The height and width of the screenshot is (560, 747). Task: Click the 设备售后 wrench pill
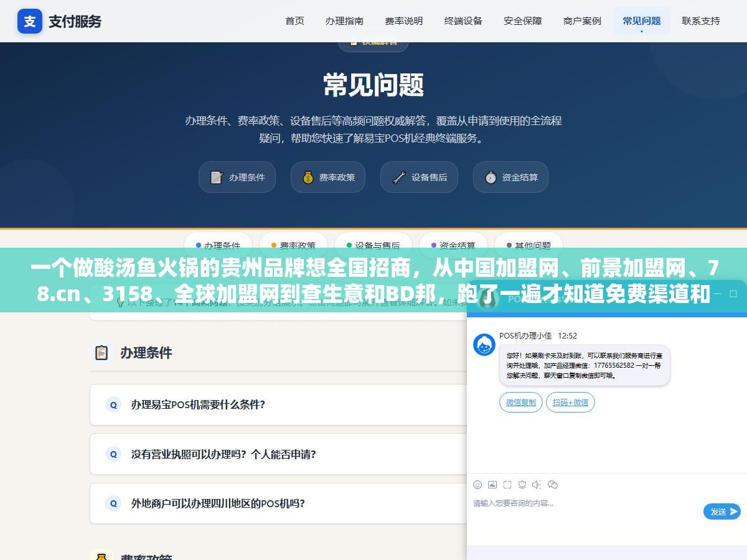(419, 177)
